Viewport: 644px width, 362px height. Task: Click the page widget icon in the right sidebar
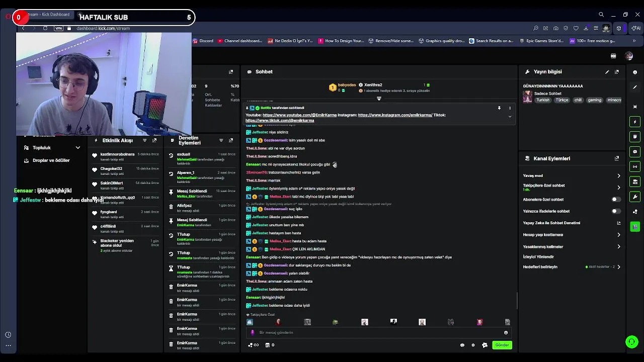pos(635,137)
